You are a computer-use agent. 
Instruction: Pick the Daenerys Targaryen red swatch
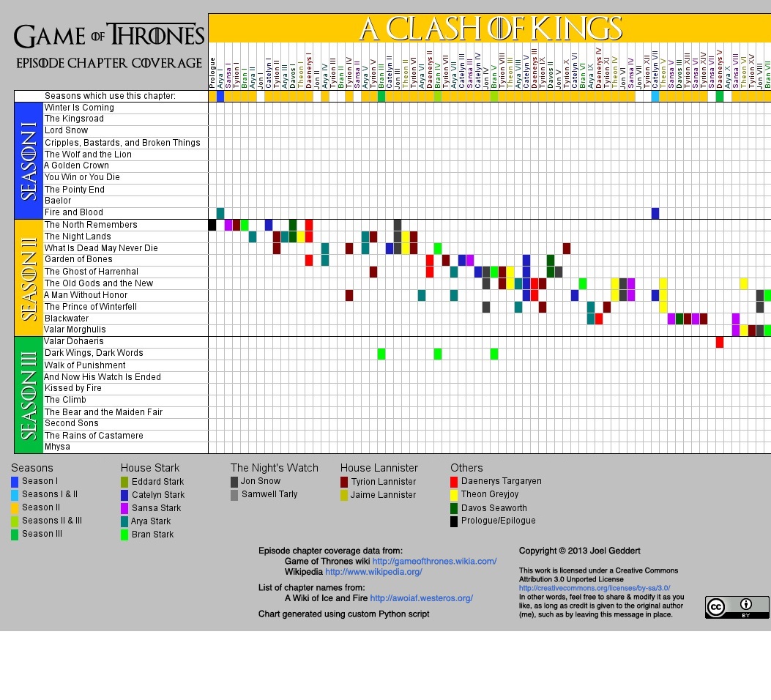(x=454, y=482)
